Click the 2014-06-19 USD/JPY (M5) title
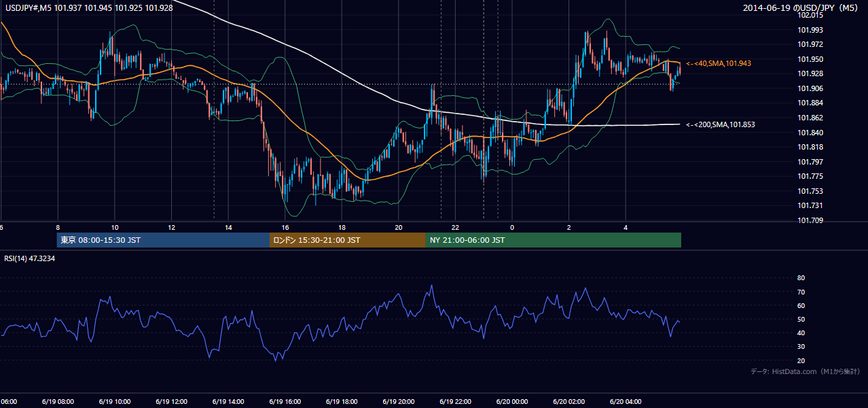Viewport: 868px width, 408px height. click(x=801, y=8)
